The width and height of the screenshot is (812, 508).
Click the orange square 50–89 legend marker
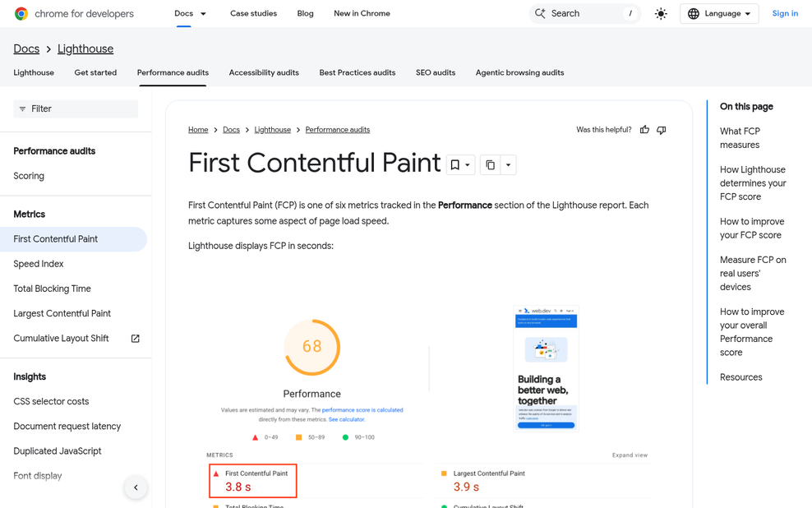(298, 437)
